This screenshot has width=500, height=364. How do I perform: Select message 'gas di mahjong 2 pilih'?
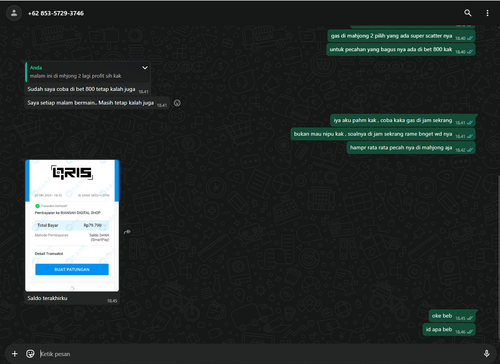[401, 36]
